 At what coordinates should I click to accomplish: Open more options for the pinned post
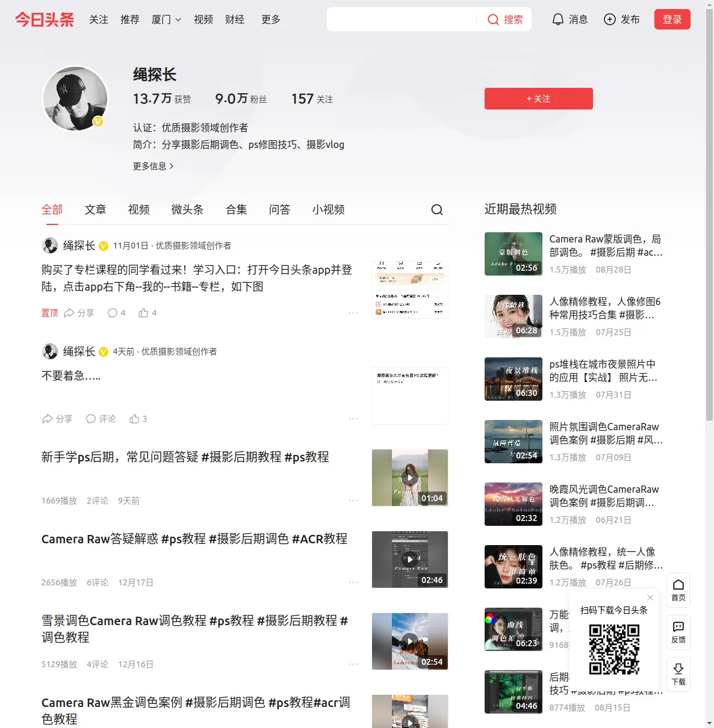[353, 313]
